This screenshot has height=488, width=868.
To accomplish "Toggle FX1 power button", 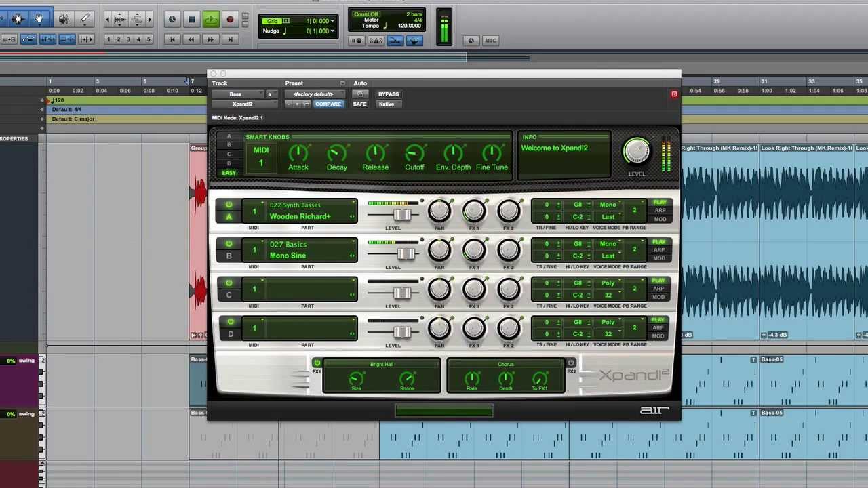I will pos(317,363).
